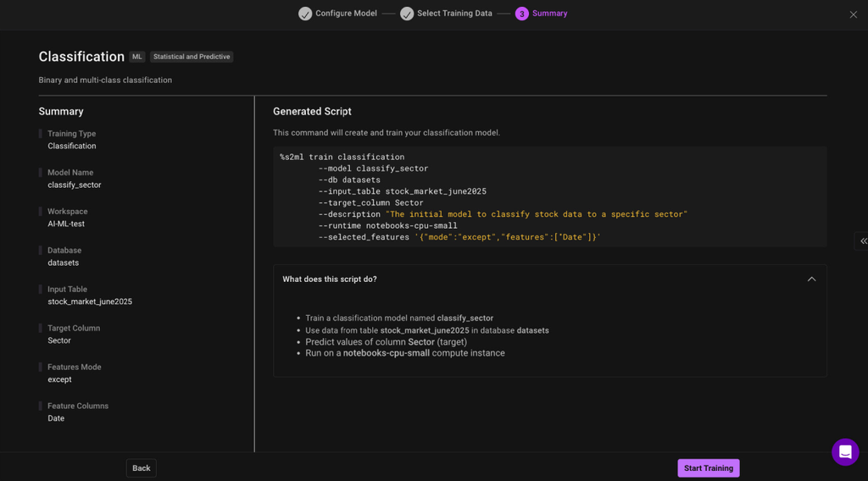Click the stock_market_june2025 input table value

point(90,302)
